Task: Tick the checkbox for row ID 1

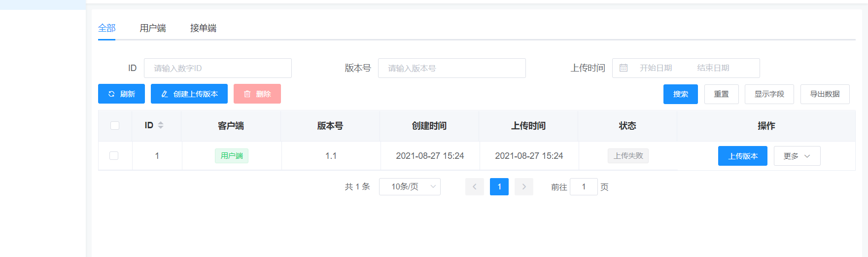Action: click(114, 156)
